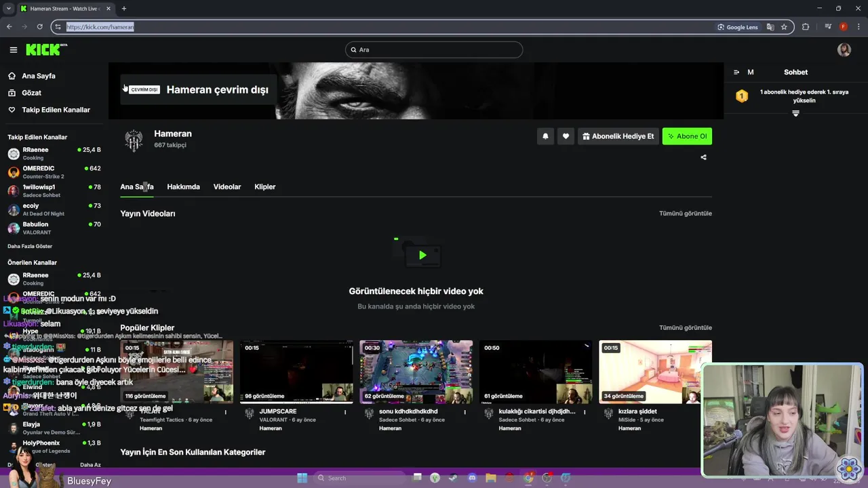Open OMEREDIC channel in followed list
868x488 pixels.
tap(54, 172)
